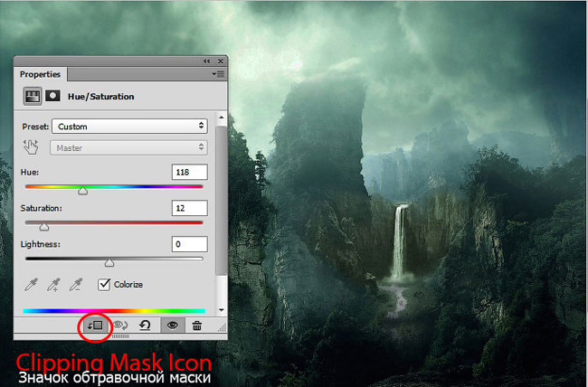Click the Preset label
The width and height of the screenshot is (588, 387).
pos(35,127)
